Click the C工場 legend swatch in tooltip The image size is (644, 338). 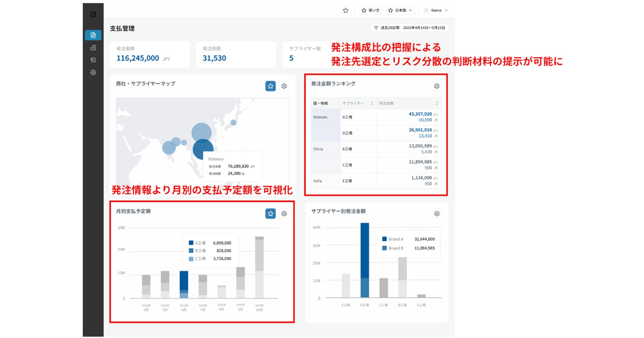[x=191, y=259]
